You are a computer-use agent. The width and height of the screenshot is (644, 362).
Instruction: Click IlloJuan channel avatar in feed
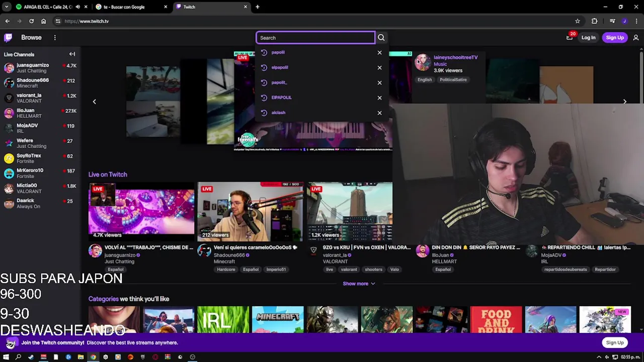click(423, 251)
